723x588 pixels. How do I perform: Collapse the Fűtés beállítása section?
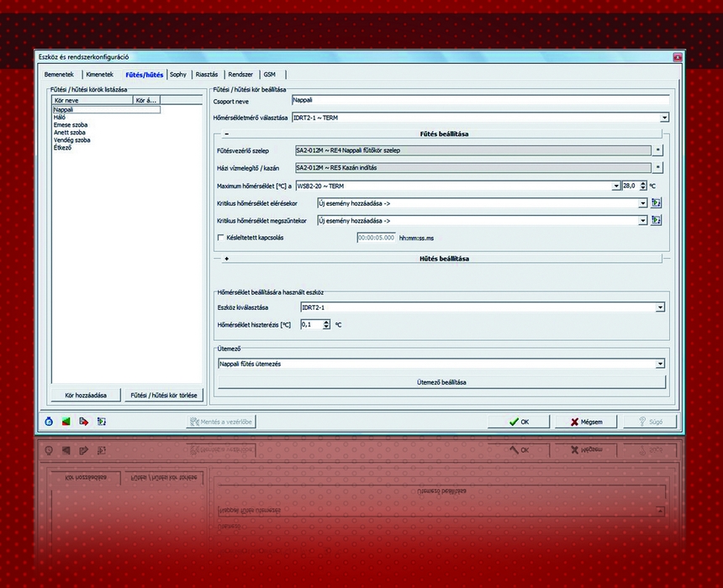pyautogui.click(x=227, y=134)
